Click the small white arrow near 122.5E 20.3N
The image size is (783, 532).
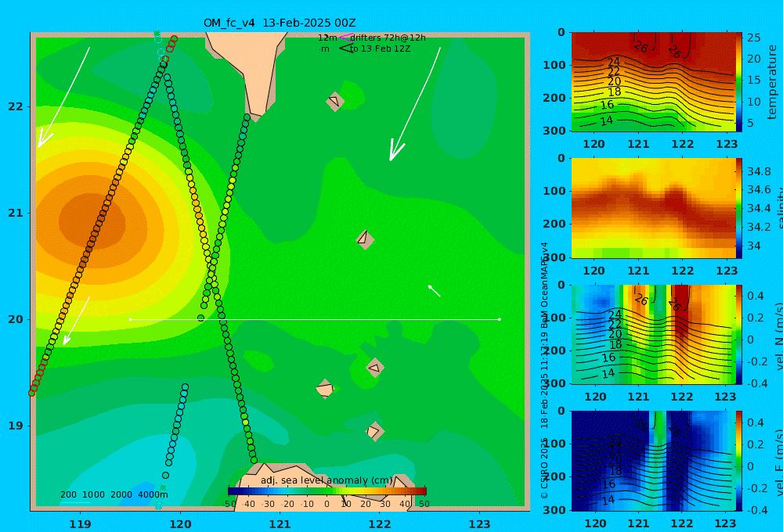pyautogui.click(x=434, y=290)
